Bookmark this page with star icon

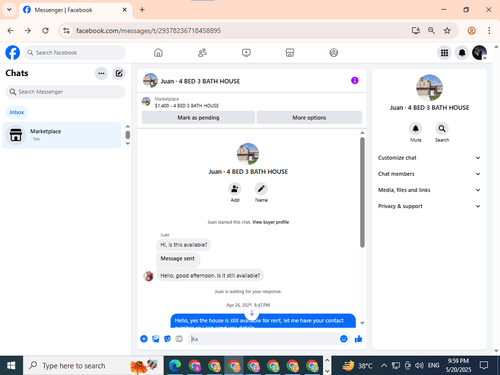pos(447,31)
